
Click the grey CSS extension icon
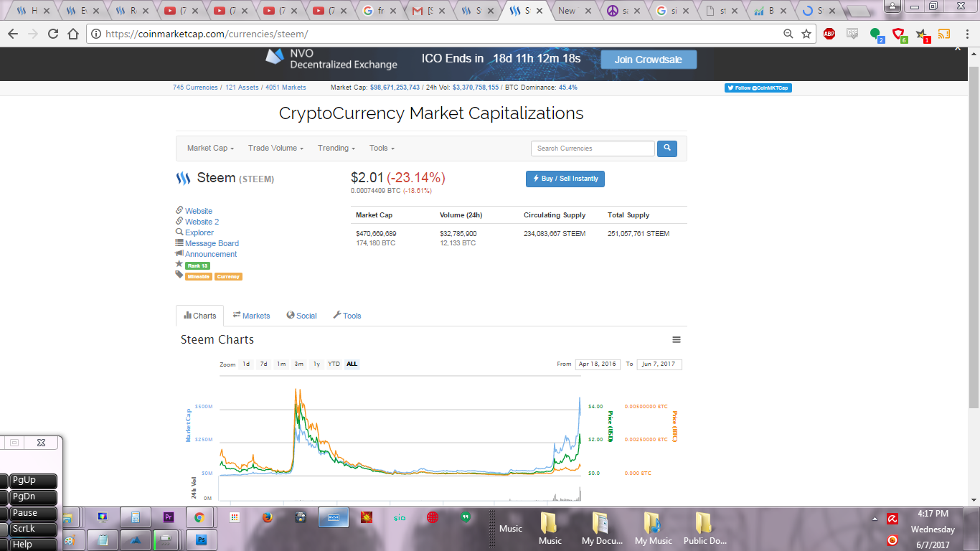tap(852, 33)
